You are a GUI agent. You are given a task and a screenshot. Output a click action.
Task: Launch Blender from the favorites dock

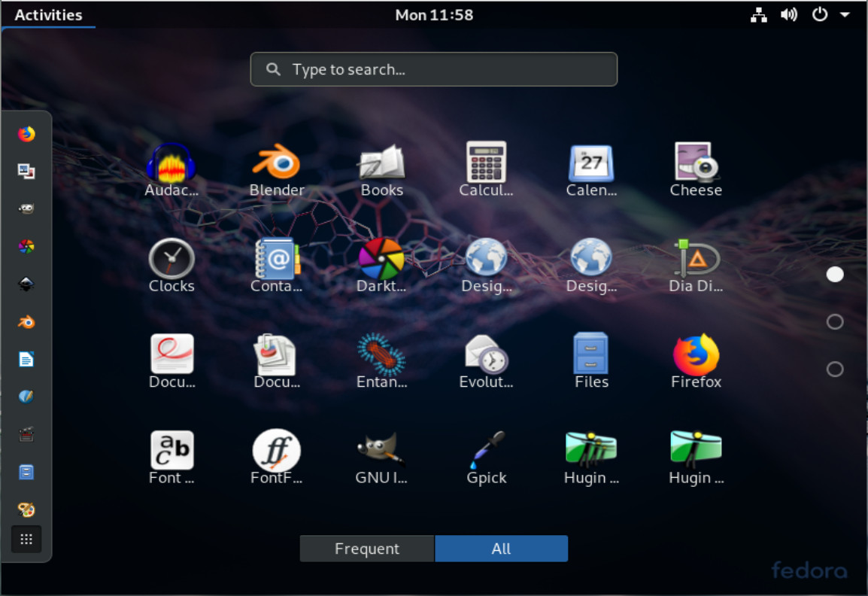click(26, 322)
